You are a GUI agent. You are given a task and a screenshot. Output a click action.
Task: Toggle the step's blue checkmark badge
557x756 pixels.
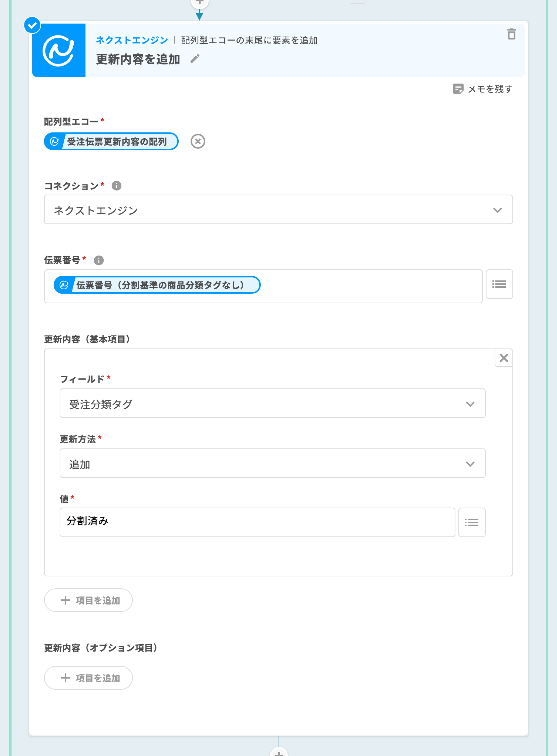pyautogui.click(x=32, y=25)
